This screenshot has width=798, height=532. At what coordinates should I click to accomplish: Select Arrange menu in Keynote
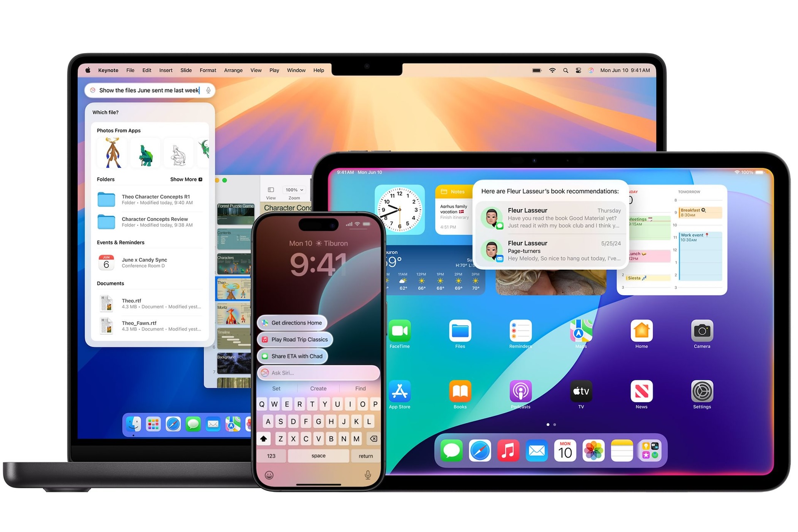(233, 70)
